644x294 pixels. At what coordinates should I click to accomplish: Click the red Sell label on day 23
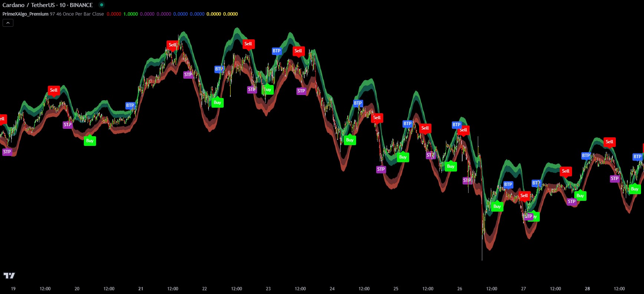298,51
